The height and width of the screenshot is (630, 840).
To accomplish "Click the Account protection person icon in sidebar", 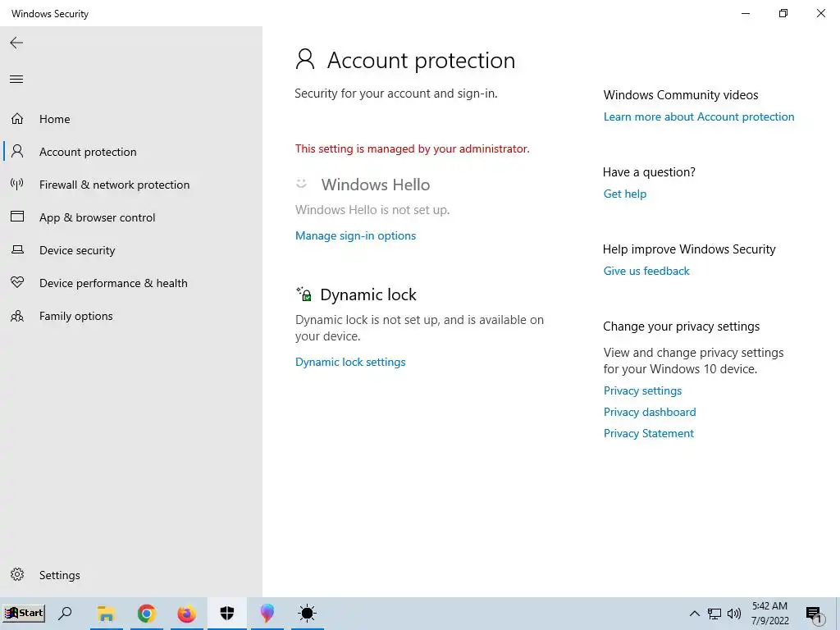I will coord(17,151).
